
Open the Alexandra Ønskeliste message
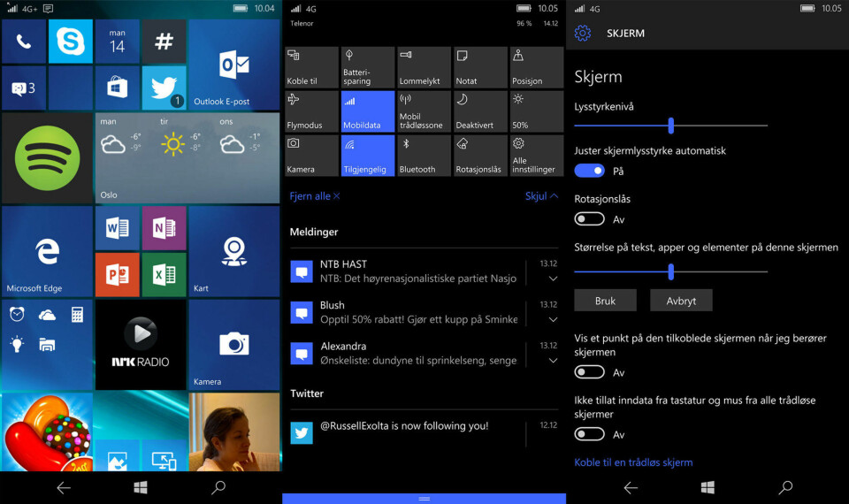coord(406,353)
